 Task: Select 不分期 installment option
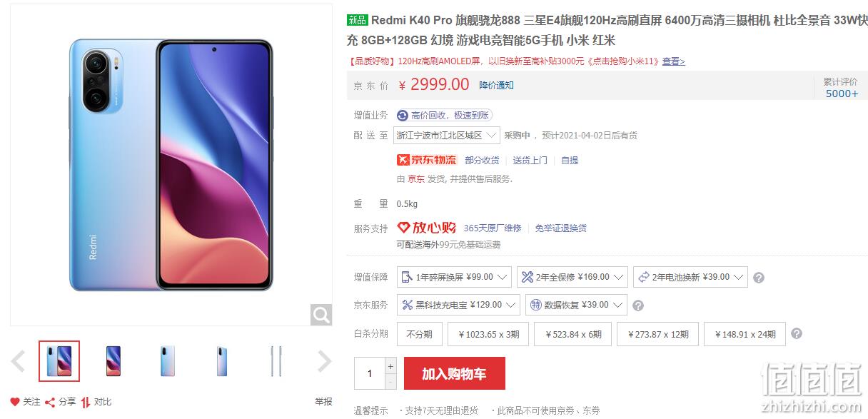(x=420, y=334)
